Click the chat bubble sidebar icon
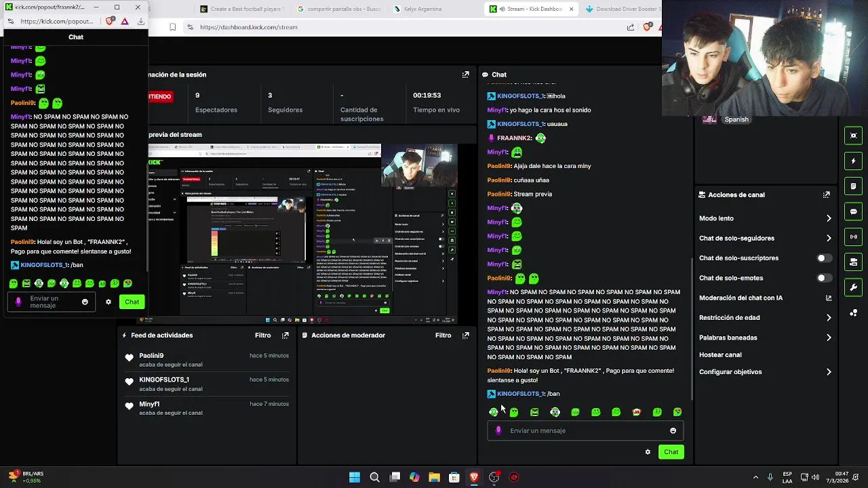Image resolution: width=868 pixels, height=488 pixels. [x=854, y=211]
